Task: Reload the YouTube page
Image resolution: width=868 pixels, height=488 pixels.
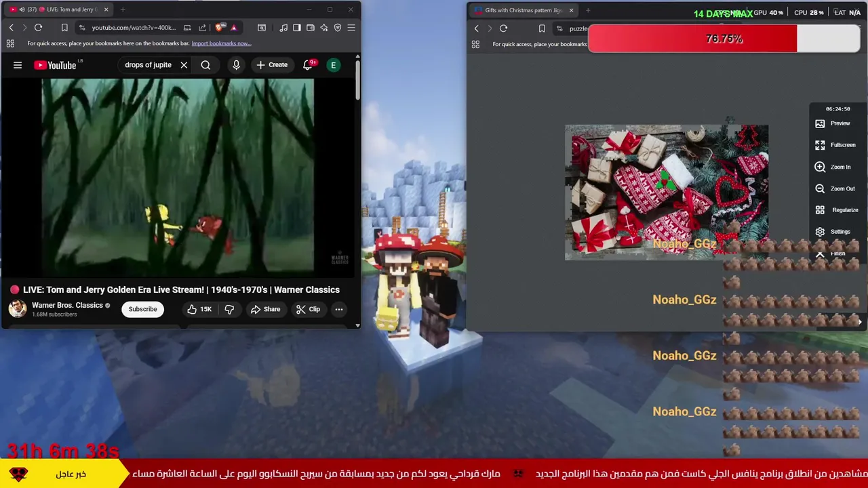Action: 38,28
